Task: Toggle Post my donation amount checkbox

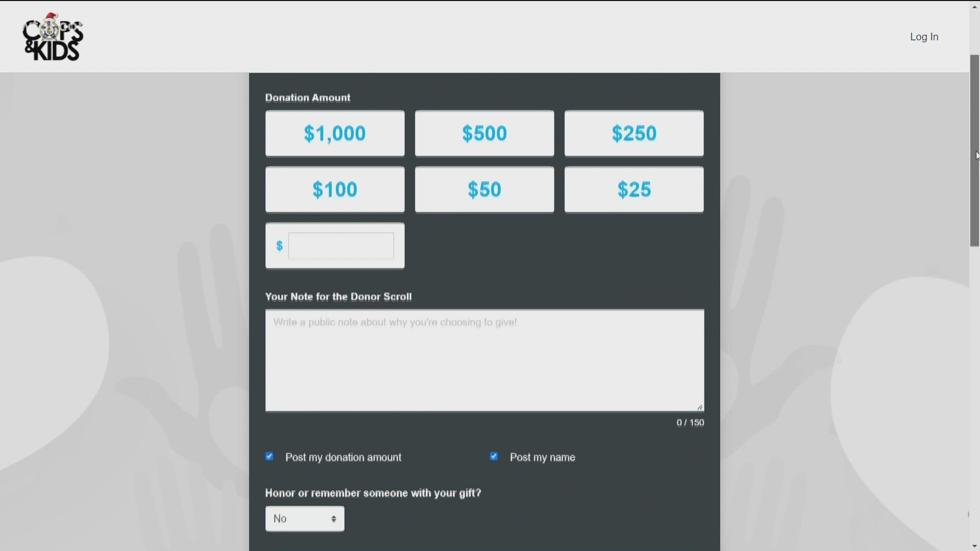Action: coord(270,457)
